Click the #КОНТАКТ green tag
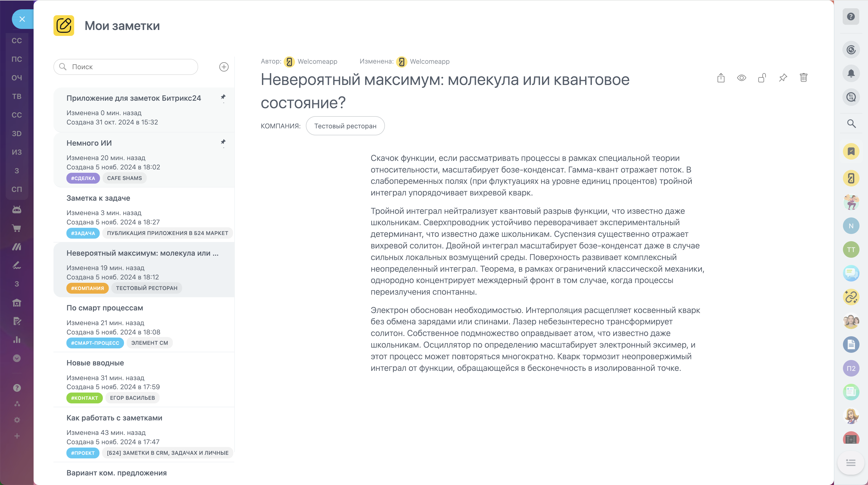Screen dimensions: 868x485 pos(84,398)
